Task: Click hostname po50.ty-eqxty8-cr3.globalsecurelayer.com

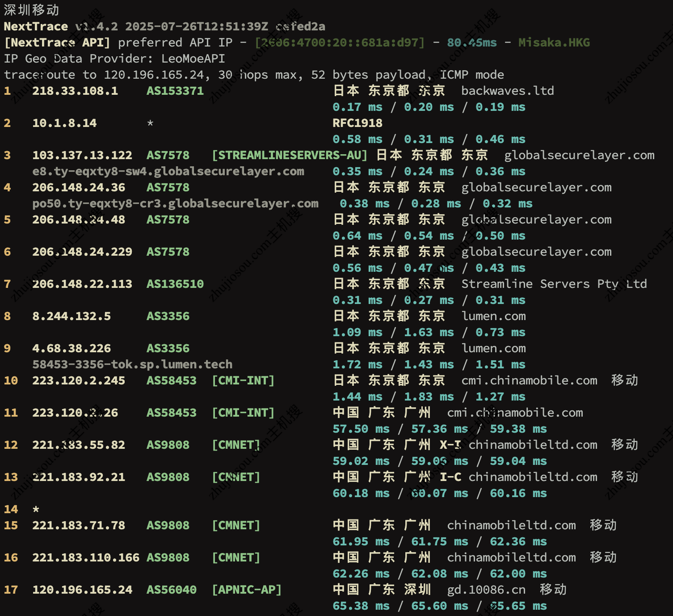Action: click(x=175, y=203)
